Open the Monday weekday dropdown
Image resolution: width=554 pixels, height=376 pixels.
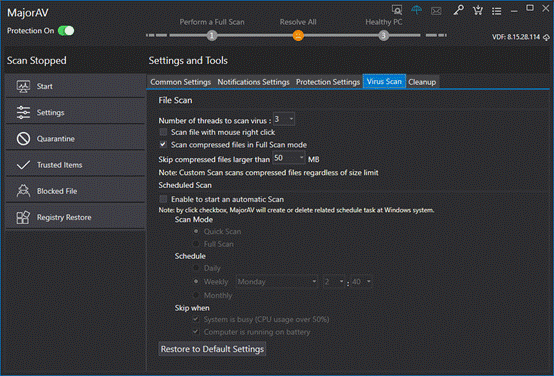click(277, 282)
